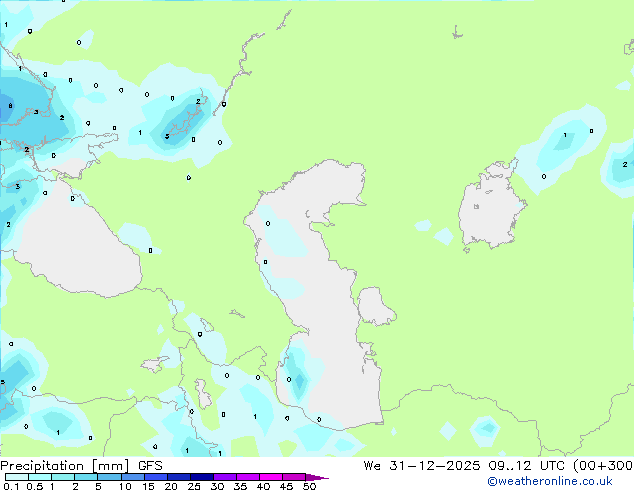Click the 5–10 mm legend color box

(109, 477)
